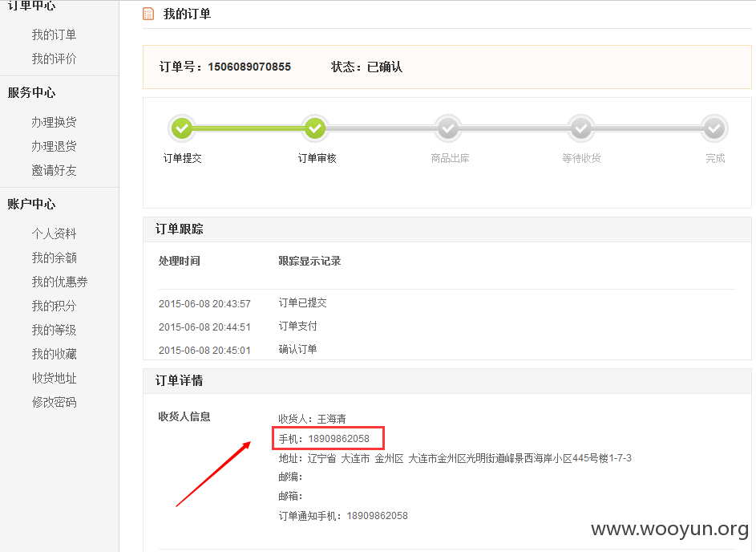Open 我的评价 in the sidebar
756x552 pixels.
[x=54, y=59]
